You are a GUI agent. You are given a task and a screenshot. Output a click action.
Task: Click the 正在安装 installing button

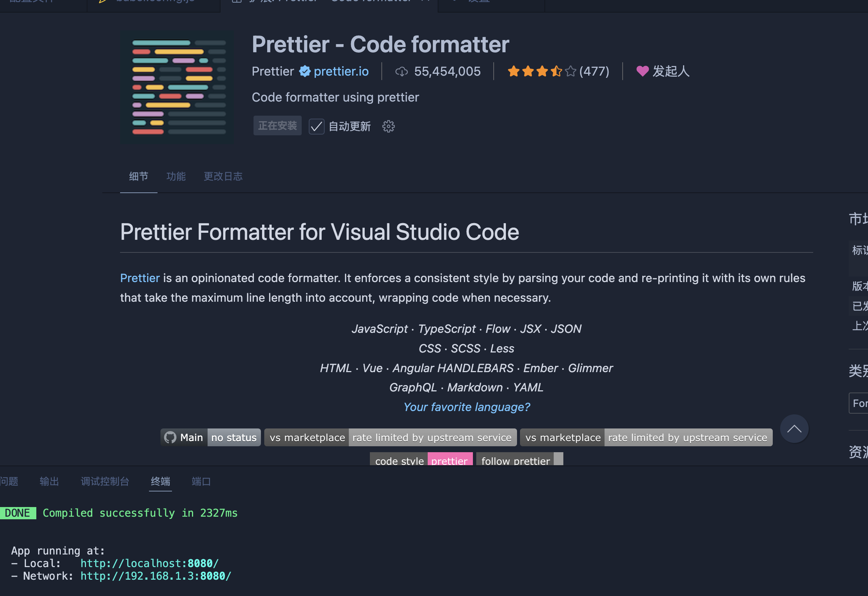277,126
